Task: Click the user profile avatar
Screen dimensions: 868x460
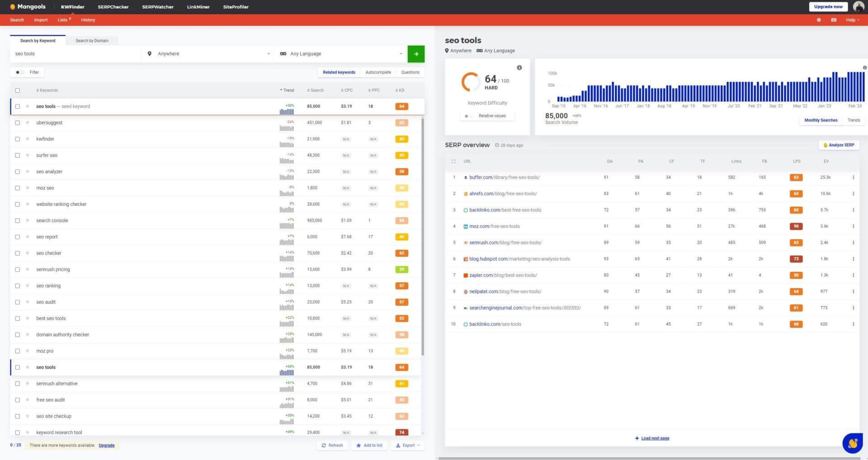Action: [x=858, y=7]
